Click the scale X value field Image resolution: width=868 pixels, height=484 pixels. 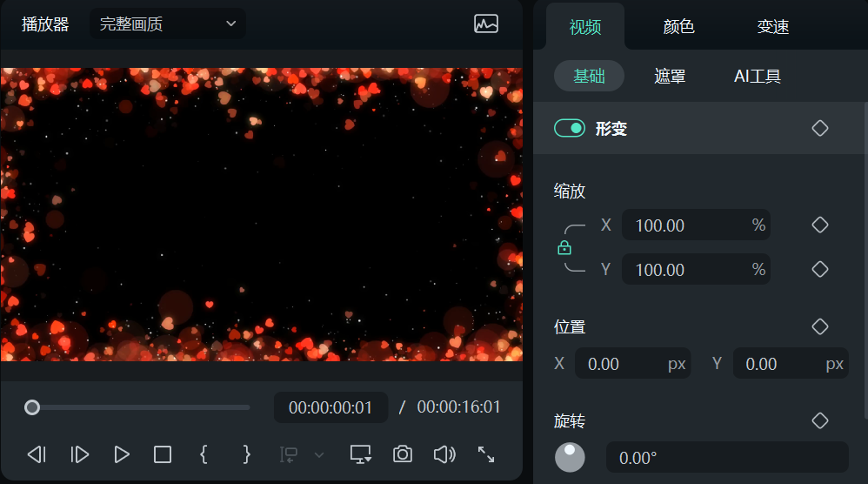[696, 225]
